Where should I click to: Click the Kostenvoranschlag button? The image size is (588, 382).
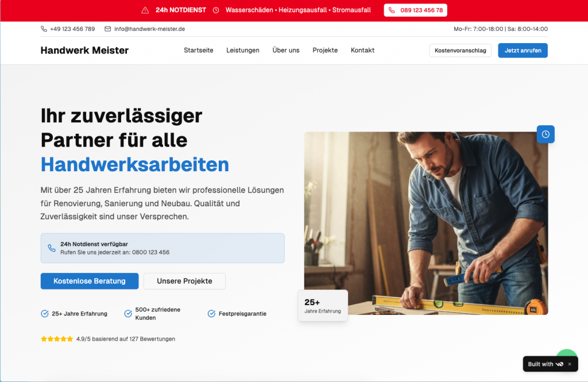pos(460,51)
